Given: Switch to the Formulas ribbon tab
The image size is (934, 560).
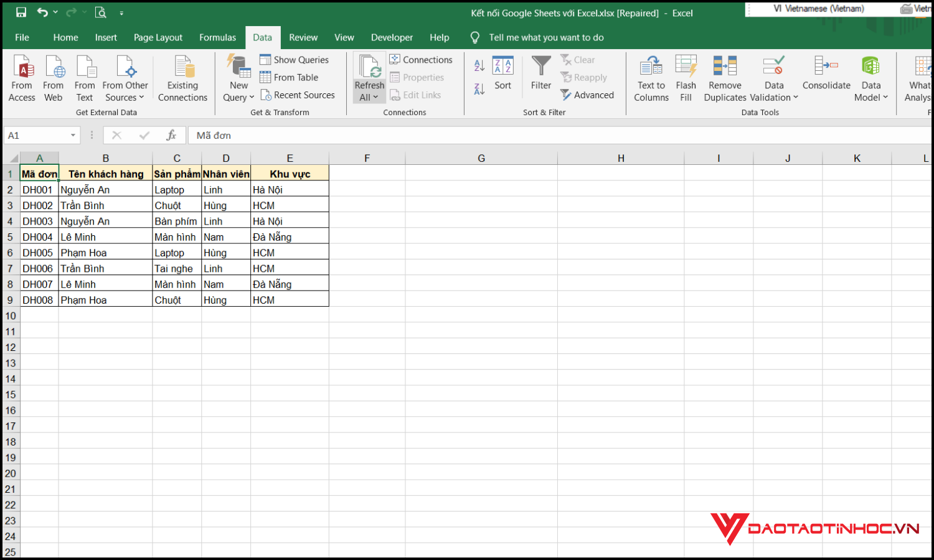Looking at the screenshot, I should click(x=217, y=37).
